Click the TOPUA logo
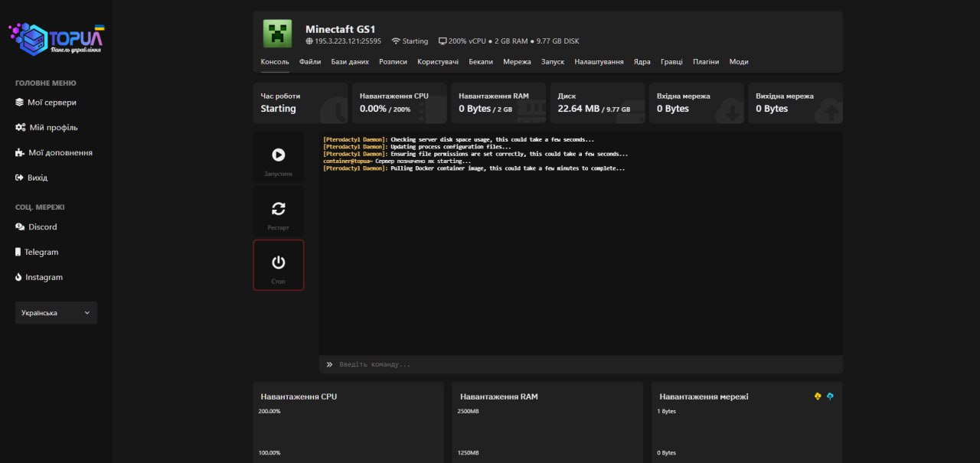Screen dimensions: 980x463 pos(56,37)
